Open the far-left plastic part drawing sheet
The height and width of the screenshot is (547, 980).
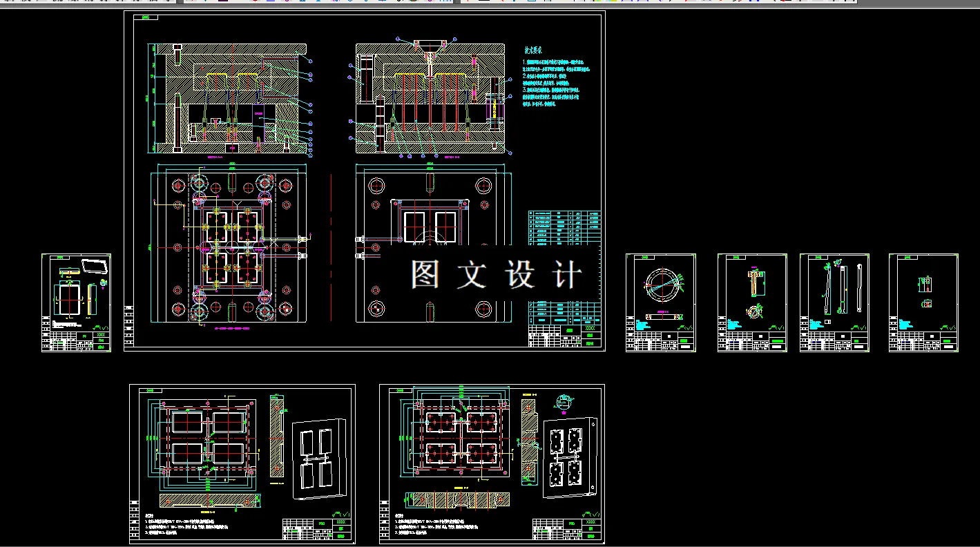pyautogui.click(x=76, y=303)
